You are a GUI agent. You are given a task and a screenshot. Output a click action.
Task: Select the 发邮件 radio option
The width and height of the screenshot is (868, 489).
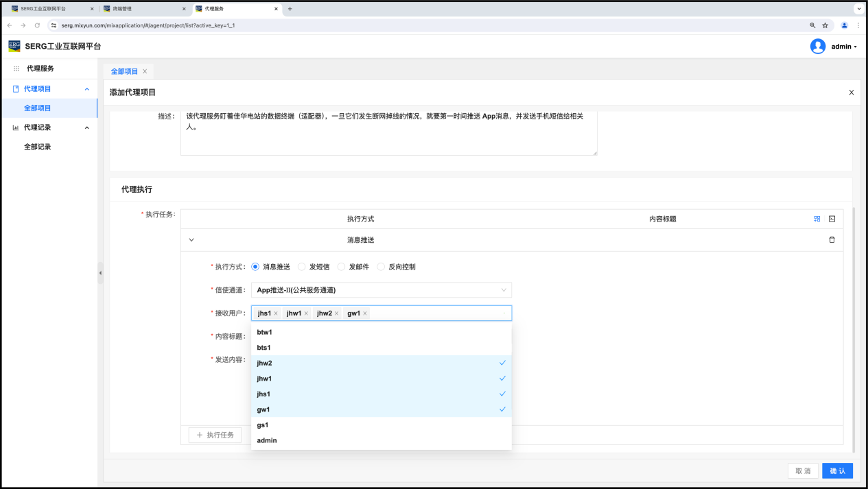click(342, 267)
